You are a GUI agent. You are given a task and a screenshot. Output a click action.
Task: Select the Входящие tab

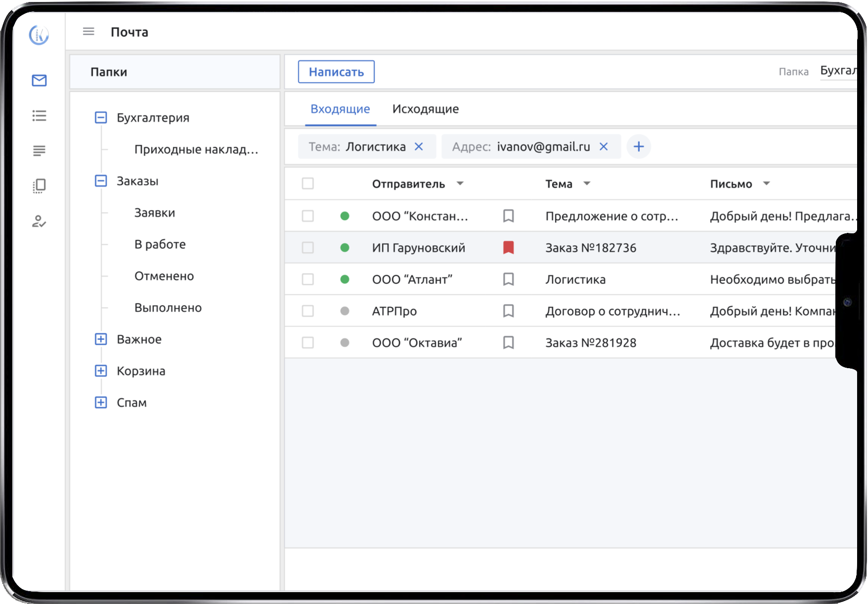(x=340, y=109)
